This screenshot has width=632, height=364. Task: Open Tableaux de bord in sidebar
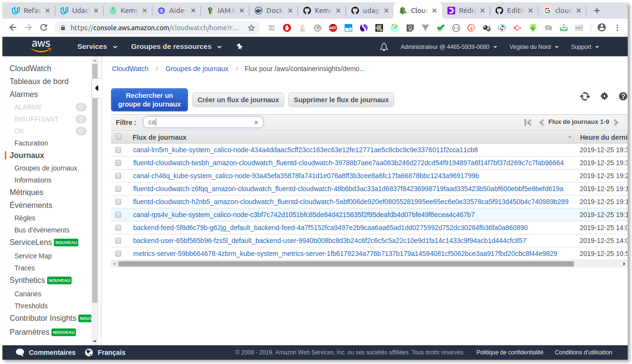pyautogui.click(x=39, y=81)
